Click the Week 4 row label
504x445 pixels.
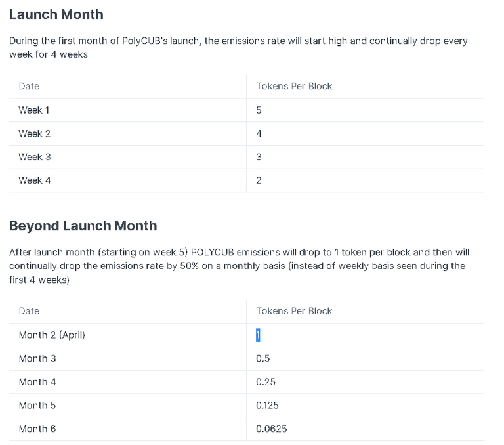point(35,180)
